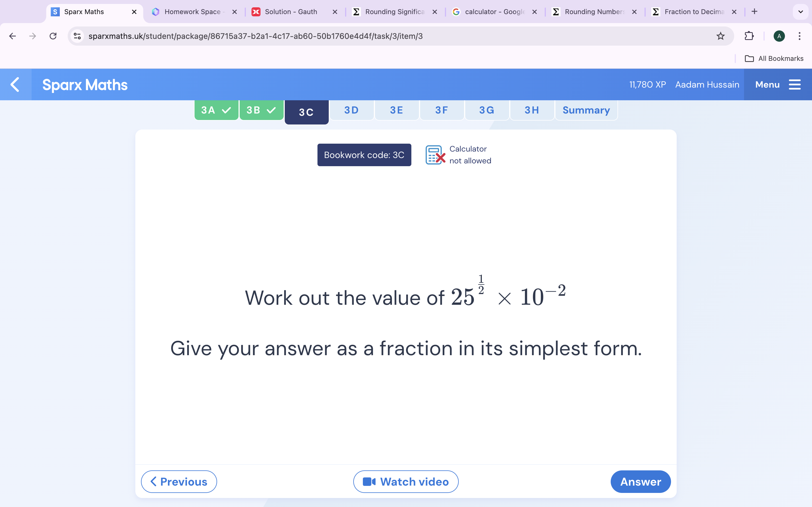The width and height of the screenshot is (812, 507).
Task: Toggle to the 3E section
Action: (x=396, y=110)
